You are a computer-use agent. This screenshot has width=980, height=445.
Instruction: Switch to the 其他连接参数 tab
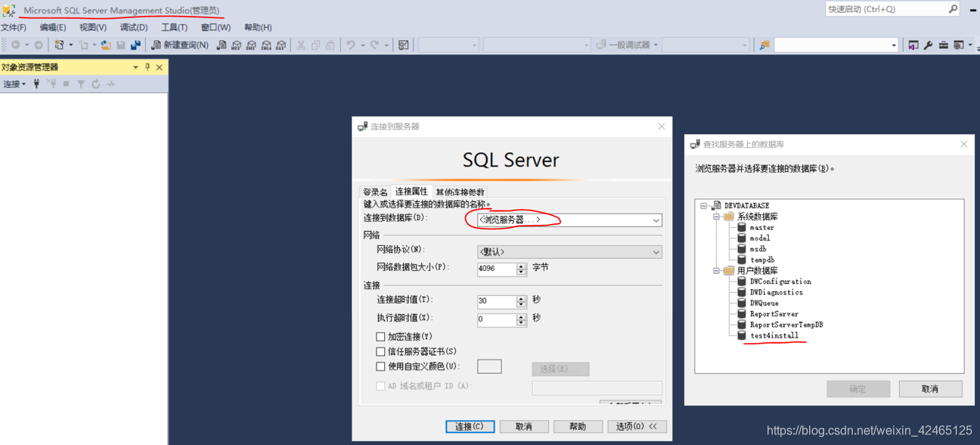tap(460, 192)
